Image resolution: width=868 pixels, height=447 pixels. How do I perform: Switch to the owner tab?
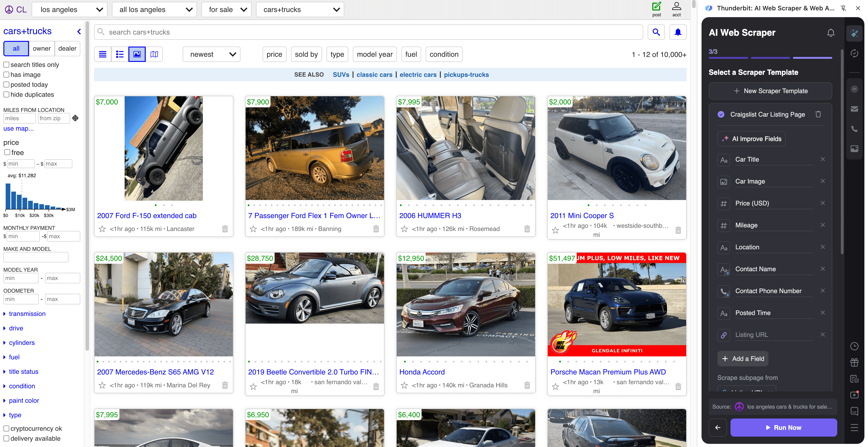[41, 48]
